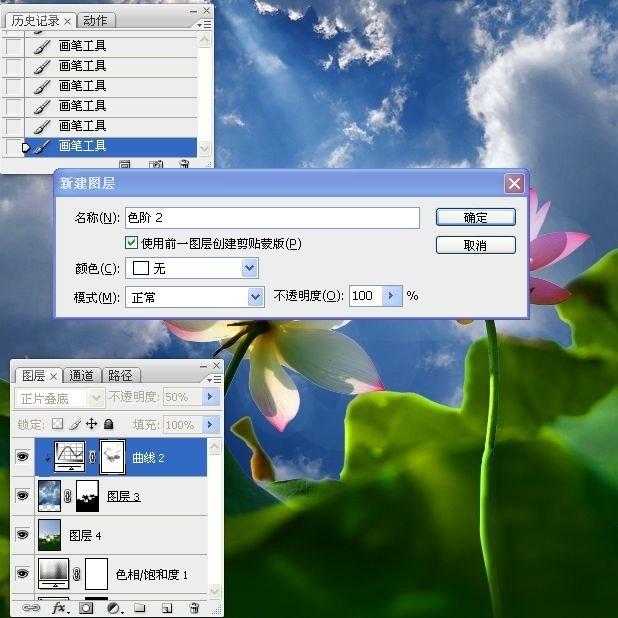Open Layers panel blend mode 正片叠底 dropdown

96,398
